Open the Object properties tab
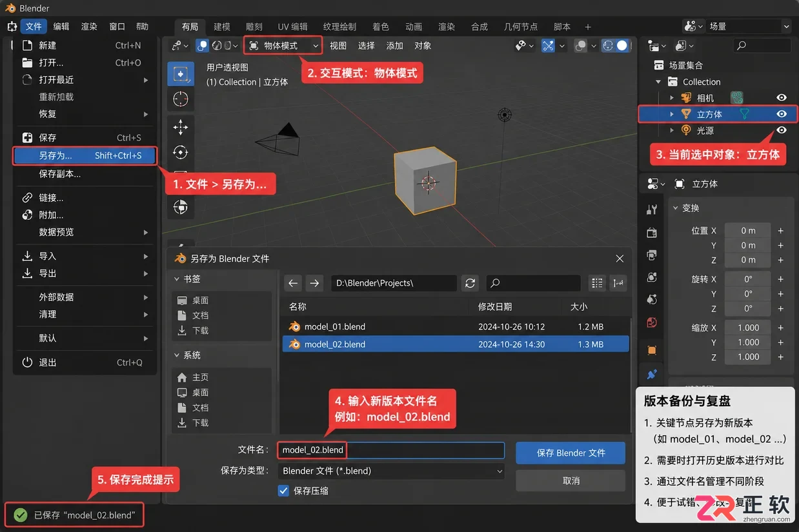Image resolution: width=799 pixels, height=532 pixels. 652,350
